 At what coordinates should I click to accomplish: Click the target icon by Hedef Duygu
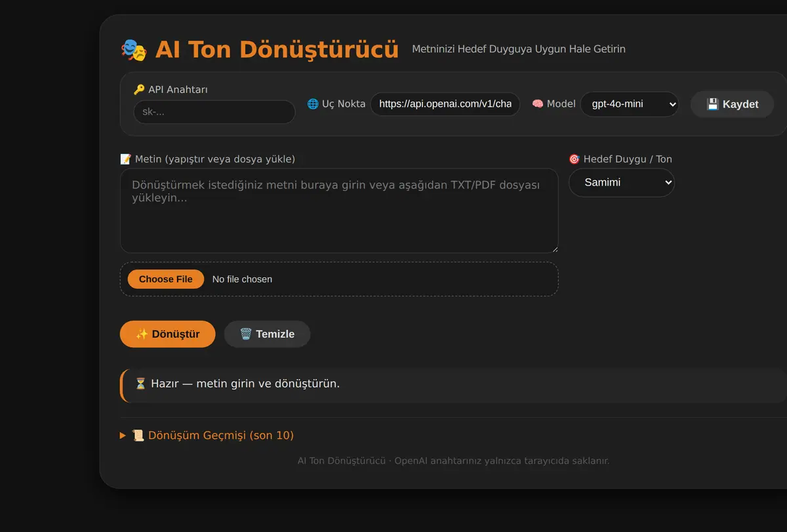[575, 159]
